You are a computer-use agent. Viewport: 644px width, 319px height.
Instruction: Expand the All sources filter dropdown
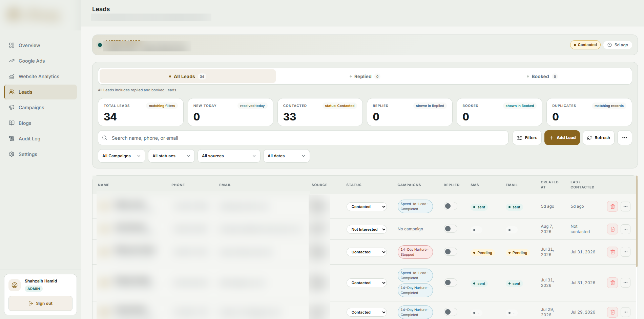(229, 156)
